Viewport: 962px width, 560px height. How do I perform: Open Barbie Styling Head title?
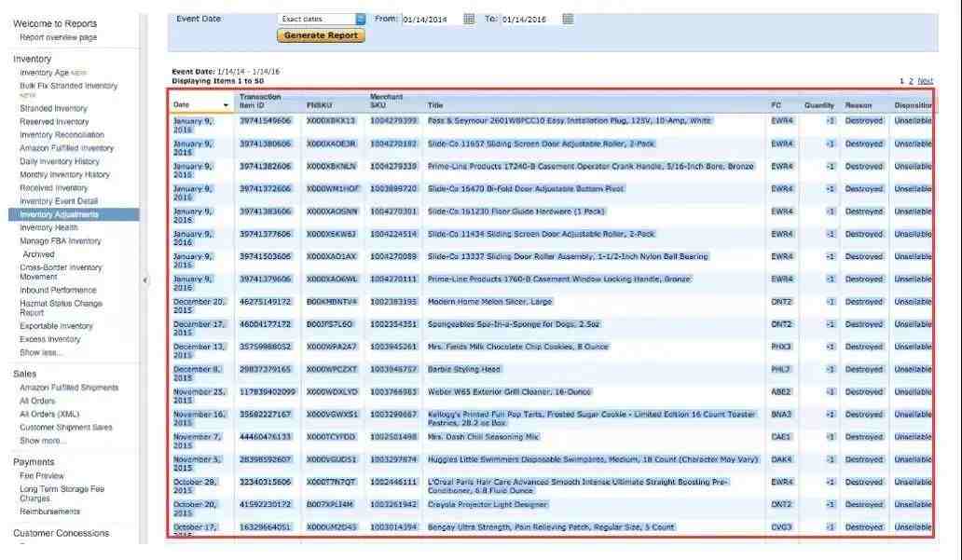464,370
